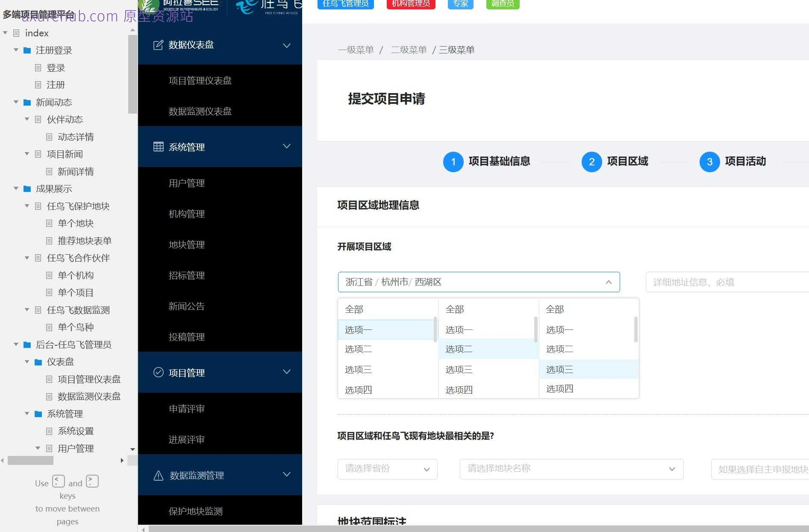Viewport: 809px width, 532px height.
Task: Click the step 2 circle for 项目区域
Action: tap(591, 162)
